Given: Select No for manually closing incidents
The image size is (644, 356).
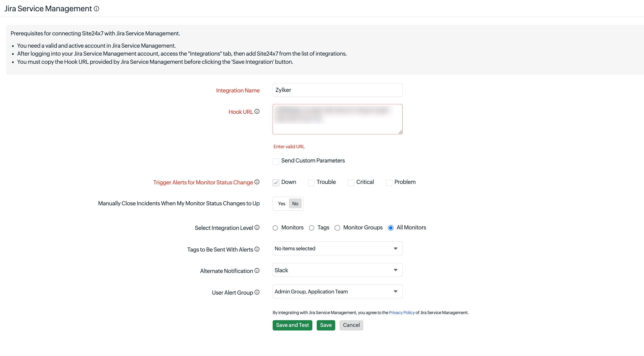Looking at the screenshot, I should click(295, 203).
